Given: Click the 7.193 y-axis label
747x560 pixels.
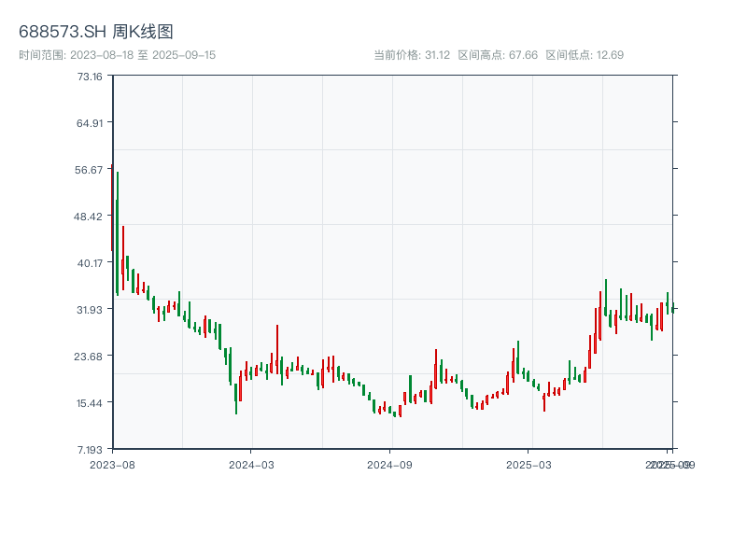Looking at the screenshot, I should coord(90,450).
